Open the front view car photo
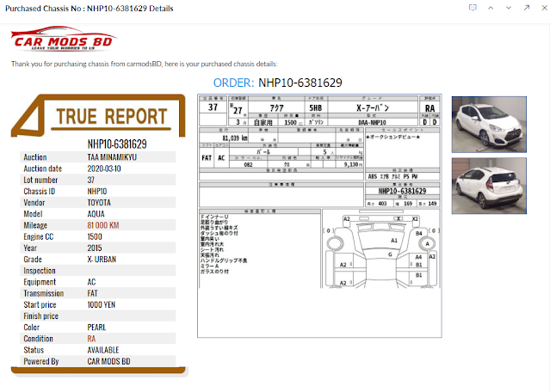Viewport: 550px width, 392px height. click(x=489, y=125)
